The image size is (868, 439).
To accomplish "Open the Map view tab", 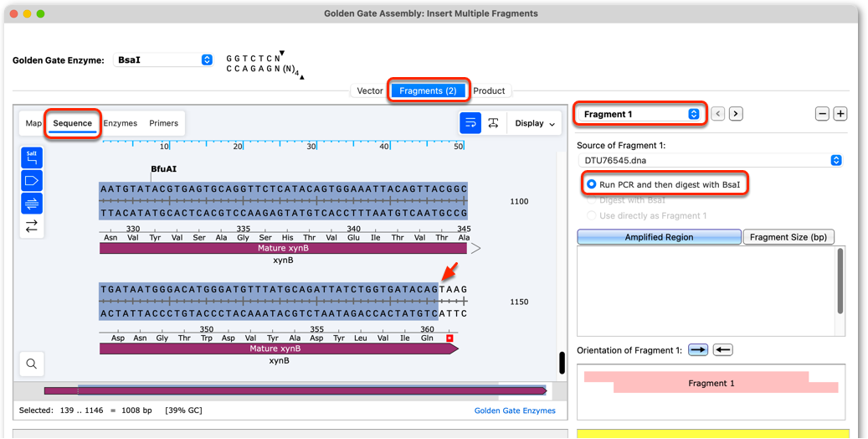I will coord(33,123).
